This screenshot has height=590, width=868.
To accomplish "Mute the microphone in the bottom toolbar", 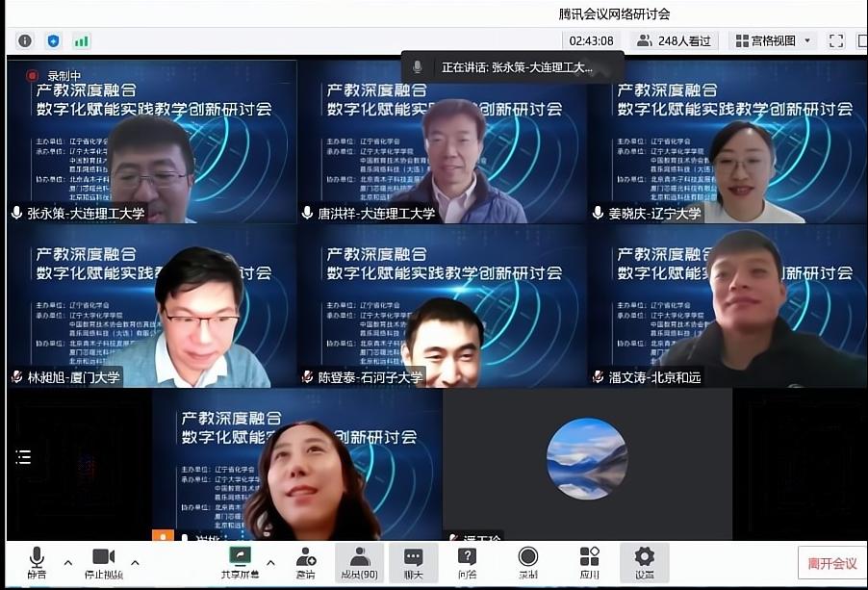I will pos(37,561).
